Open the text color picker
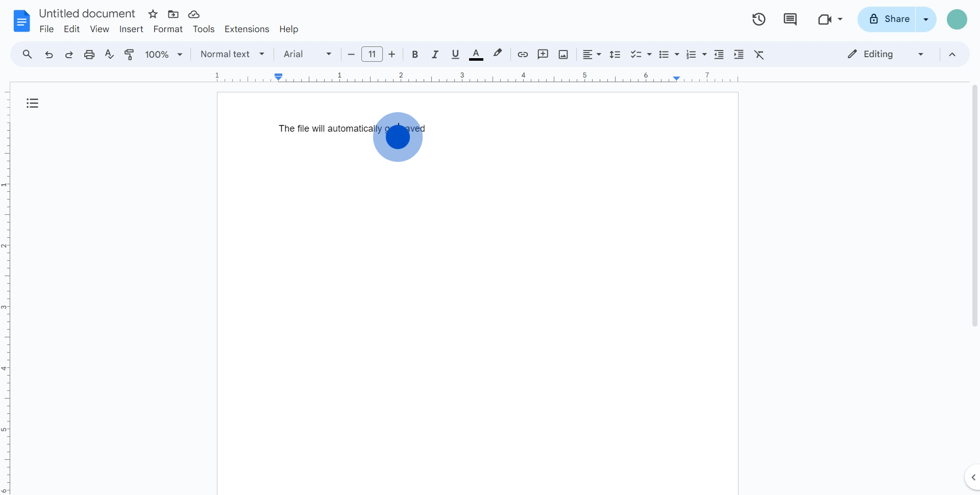The height and width of the screenshot is (495, 980). [476, 55]
